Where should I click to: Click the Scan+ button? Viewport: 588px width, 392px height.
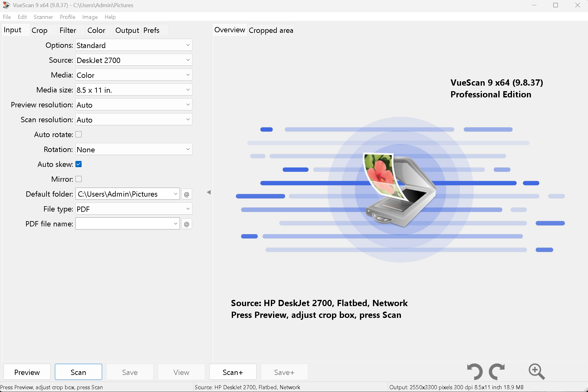(233, 372)
